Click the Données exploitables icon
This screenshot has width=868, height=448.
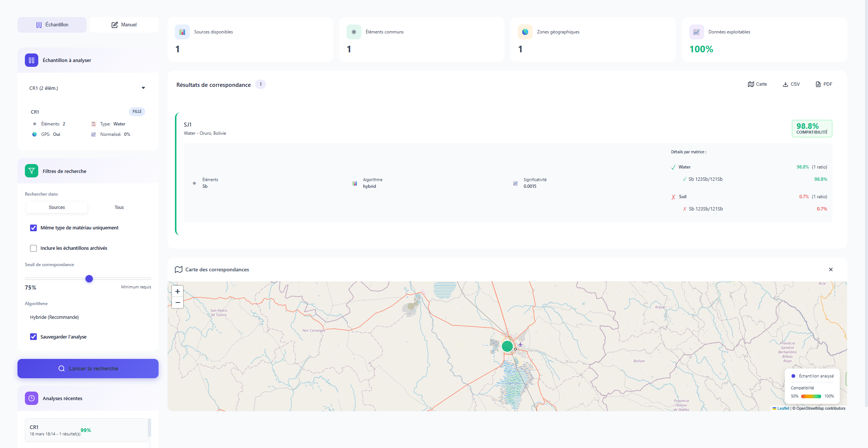(696, 32)
